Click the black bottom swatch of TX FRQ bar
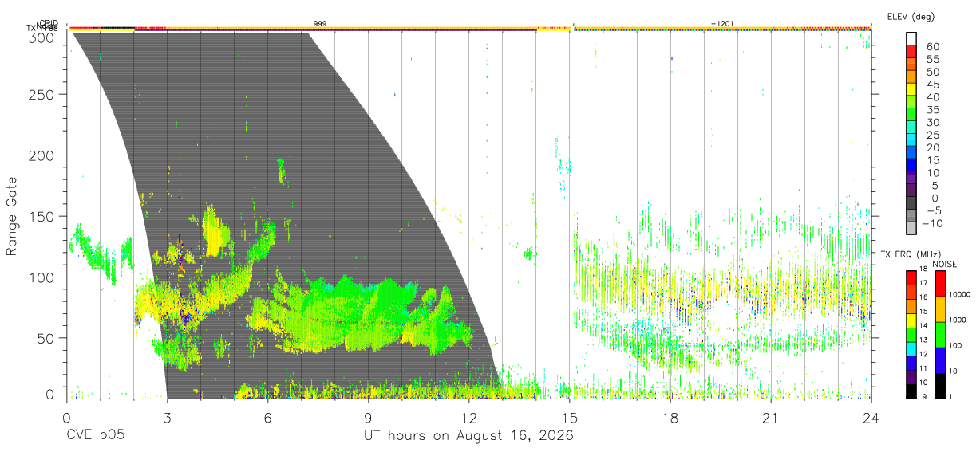The image size is (980, 452). point(911,391)
